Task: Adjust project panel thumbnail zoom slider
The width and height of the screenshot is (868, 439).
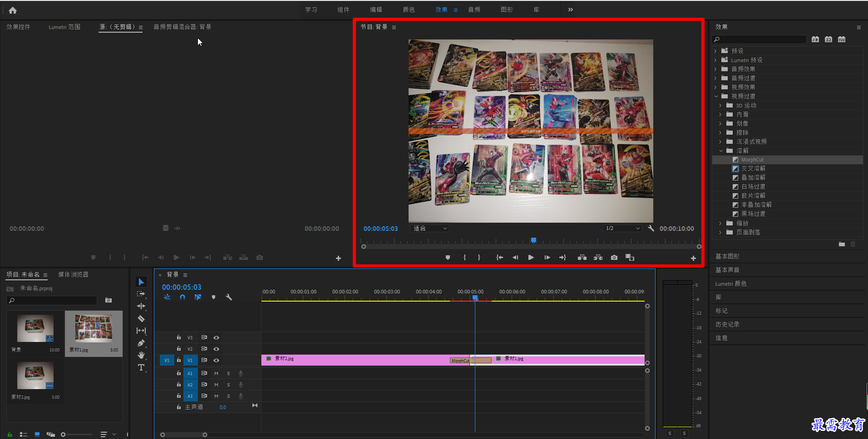Action: [x=64, y=434]
